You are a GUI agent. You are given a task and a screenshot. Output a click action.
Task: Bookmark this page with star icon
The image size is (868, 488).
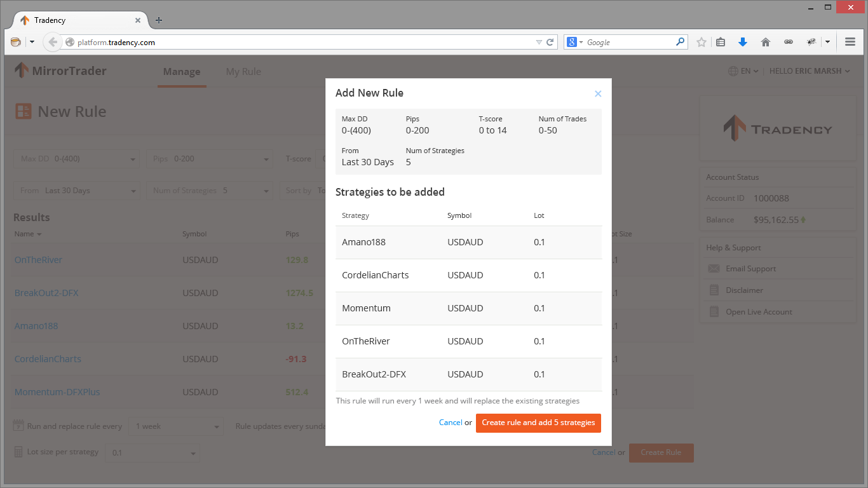click(x=702, y=42)
